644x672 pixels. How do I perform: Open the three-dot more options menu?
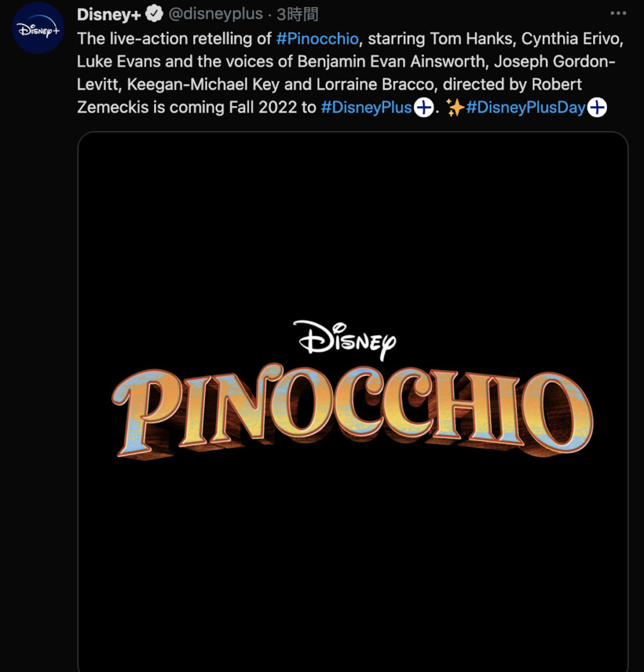618,13
